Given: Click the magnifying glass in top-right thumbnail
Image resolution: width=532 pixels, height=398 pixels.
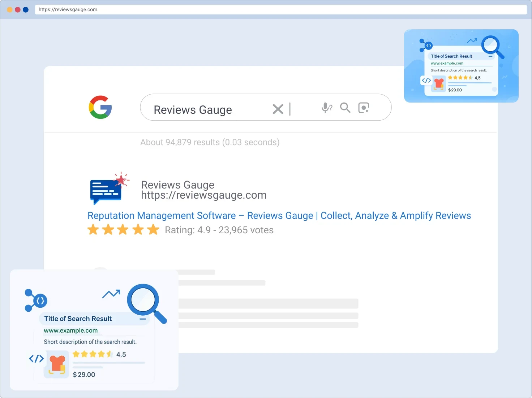Looking at the screenshot, I should tap(493, 47).
